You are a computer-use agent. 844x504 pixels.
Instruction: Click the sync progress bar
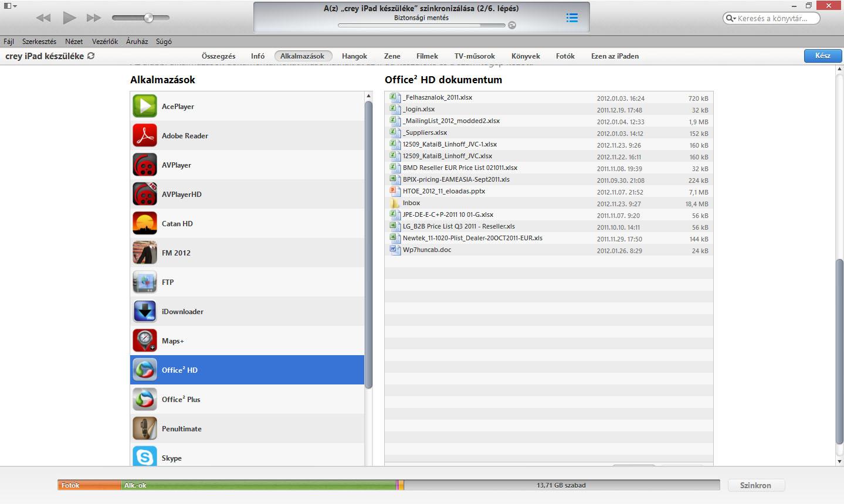tap(422, 26)
